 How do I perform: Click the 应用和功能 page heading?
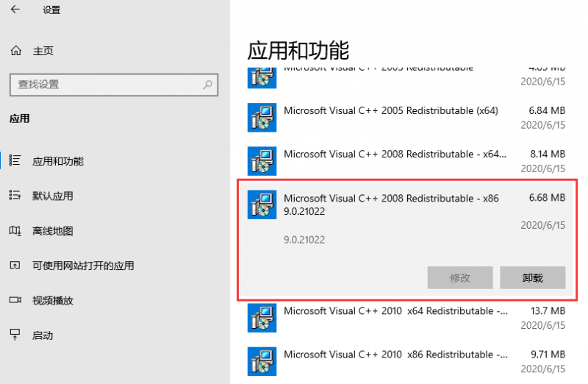coord(298,50)
